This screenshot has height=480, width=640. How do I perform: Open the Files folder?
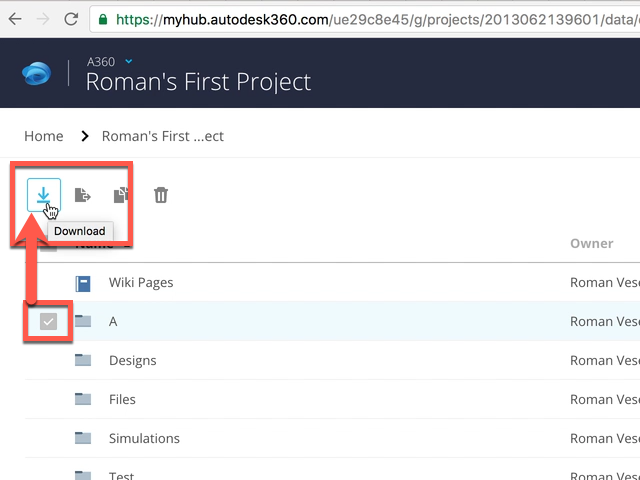coord(122,399)
